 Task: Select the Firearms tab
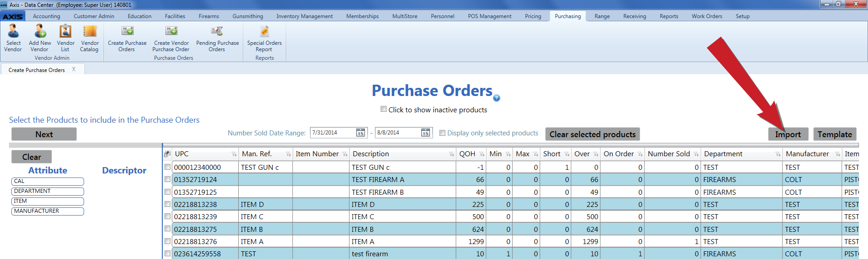208,16
